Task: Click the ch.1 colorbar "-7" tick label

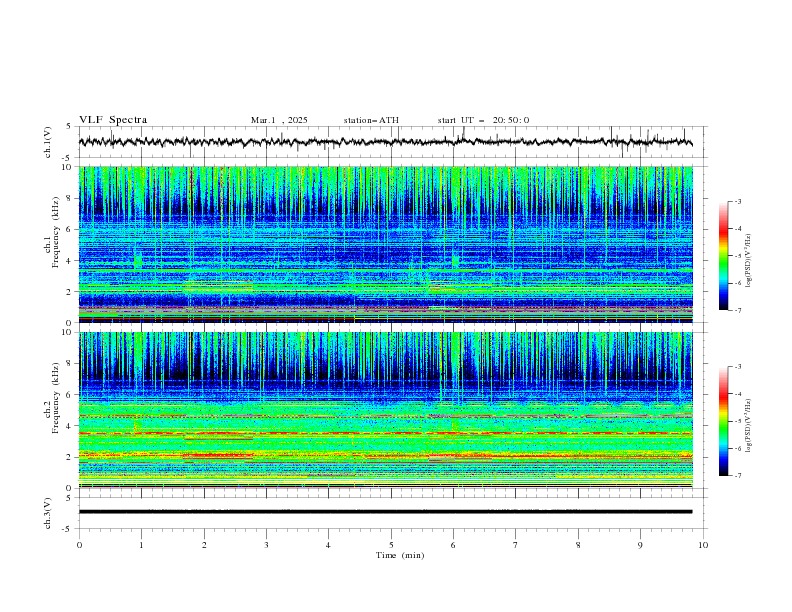Action: pos(737,311)
